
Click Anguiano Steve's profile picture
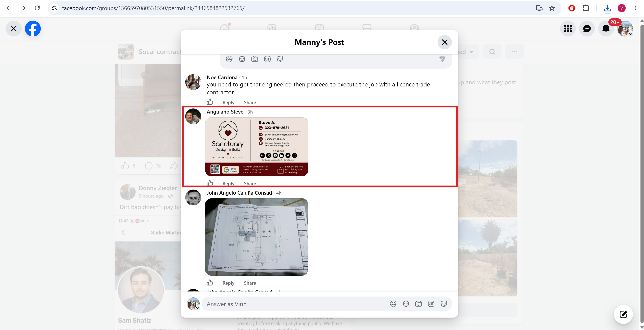tap(193, 116)
